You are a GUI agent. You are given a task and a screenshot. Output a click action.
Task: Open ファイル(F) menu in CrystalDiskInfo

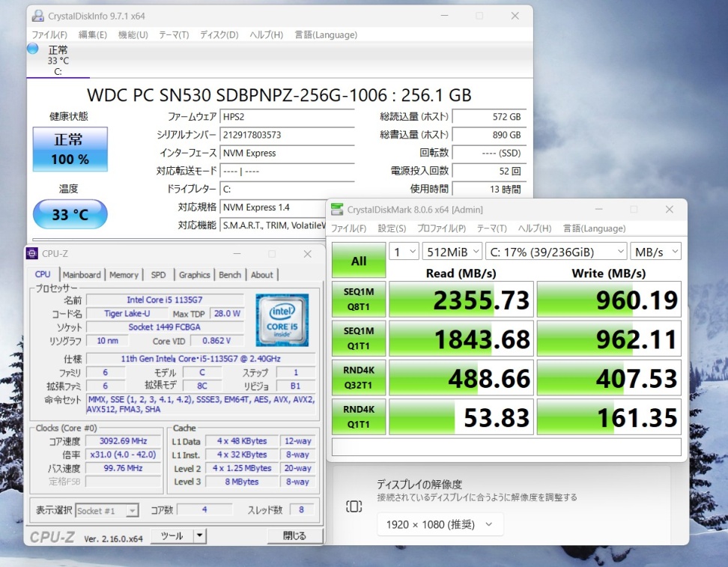[49, 34]
